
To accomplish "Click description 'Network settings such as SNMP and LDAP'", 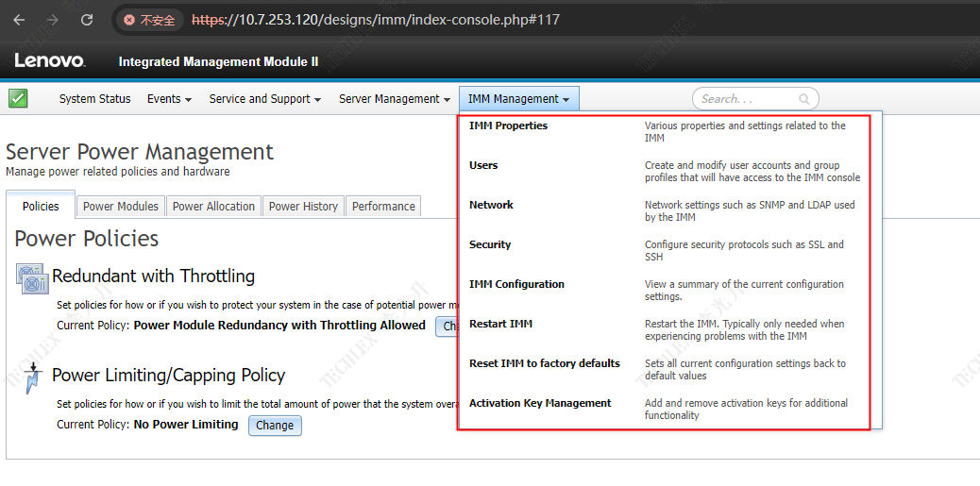I will pyautogui.click(x=750, y=211).
